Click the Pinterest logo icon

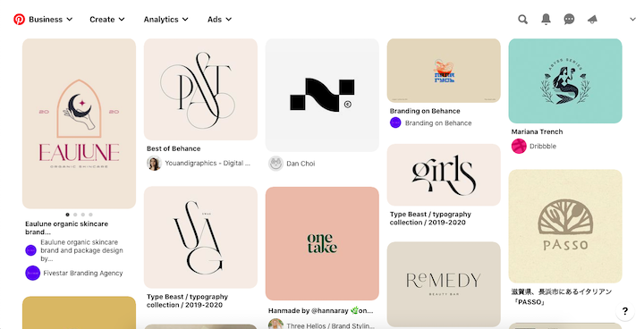click(19, 20)
